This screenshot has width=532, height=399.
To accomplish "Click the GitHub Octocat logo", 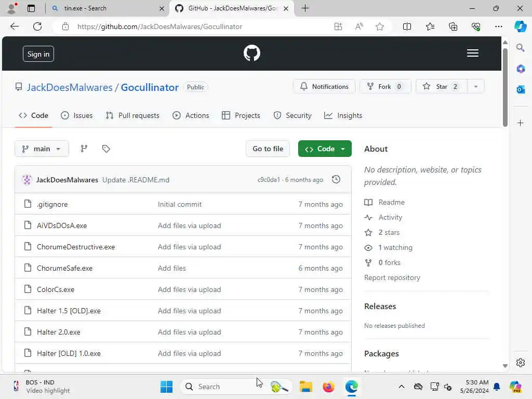I will (x=252, y=53).
